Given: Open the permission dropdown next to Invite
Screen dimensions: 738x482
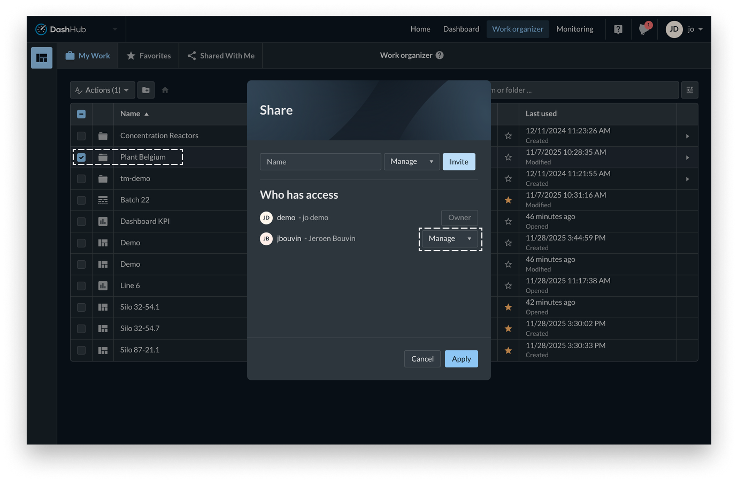Looking at the screenshot, I should pyautogui.click(x=411, y=161).
